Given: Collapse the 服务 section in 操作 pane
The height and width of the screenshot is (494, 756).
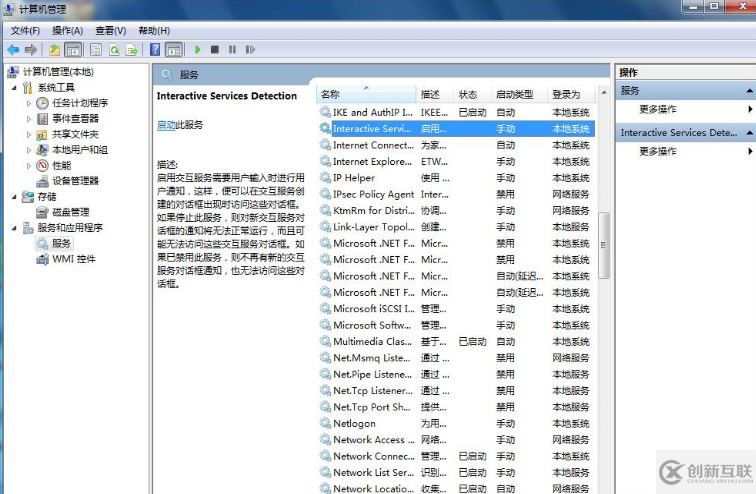Looking at the screenshot, I should 749,91.
